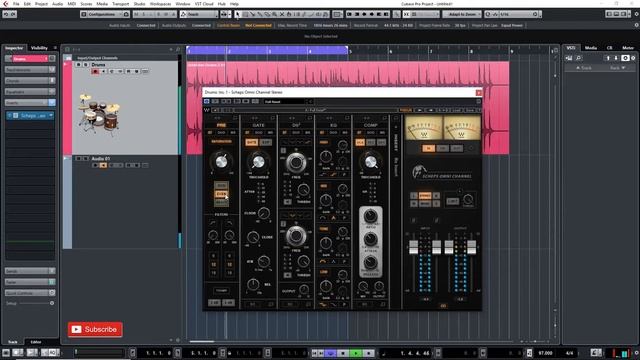
Task: Adjust the compressor Ratio knob
Action: 371,216
